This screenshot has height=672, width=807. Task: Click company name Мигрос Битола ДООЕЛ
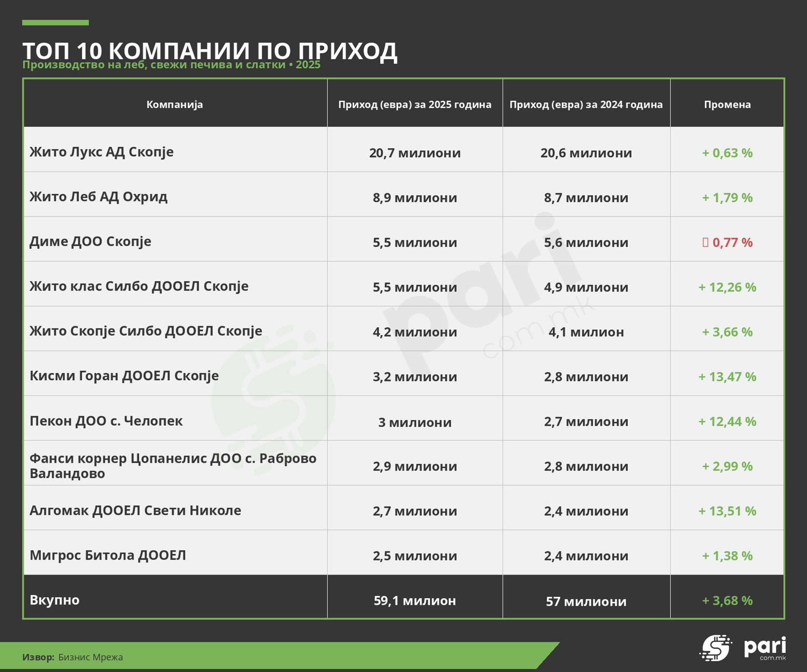pos(108,555)
